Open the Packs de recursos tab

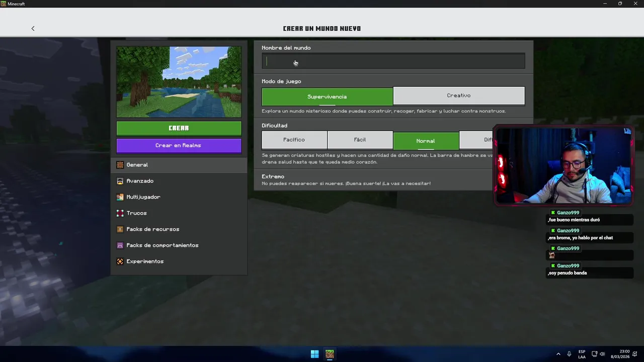coord(179,229)
